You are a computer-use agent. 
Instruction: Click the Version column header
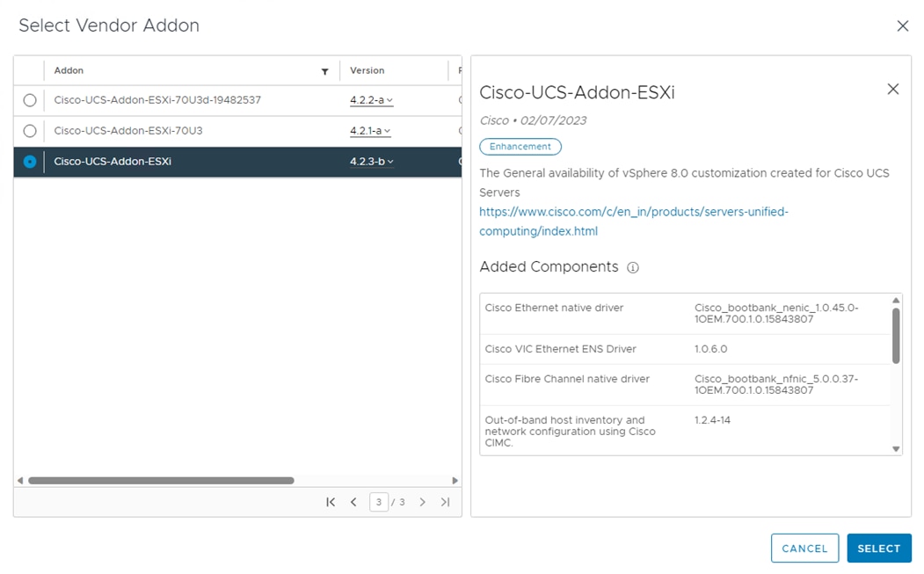pos(367,70)
